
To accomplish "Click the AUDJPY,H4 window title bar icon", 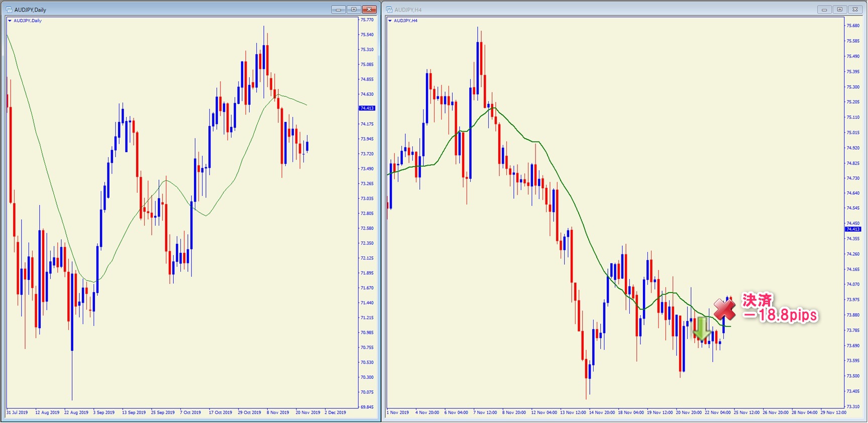I will [x=389, y=10].
